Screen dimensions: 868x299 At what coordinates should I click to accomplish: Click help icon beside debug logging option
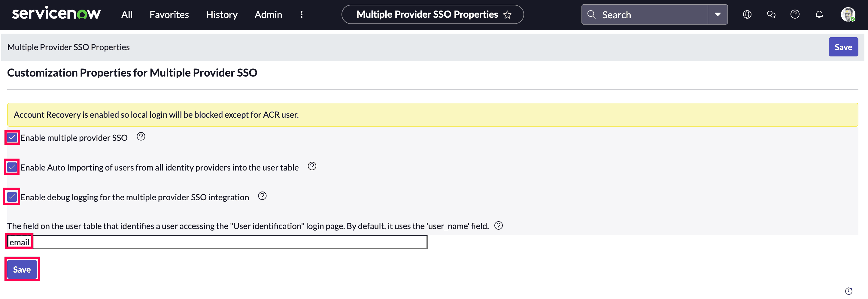[x=262, y=196]
